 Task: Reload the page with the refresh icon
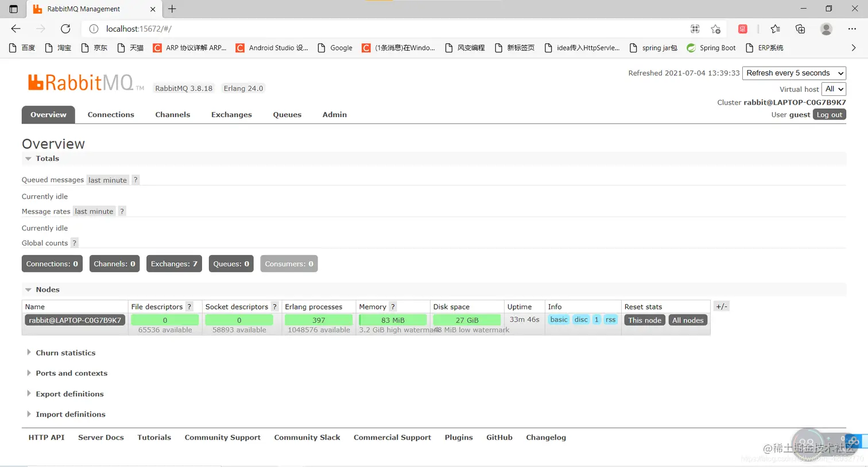[65, 29]
